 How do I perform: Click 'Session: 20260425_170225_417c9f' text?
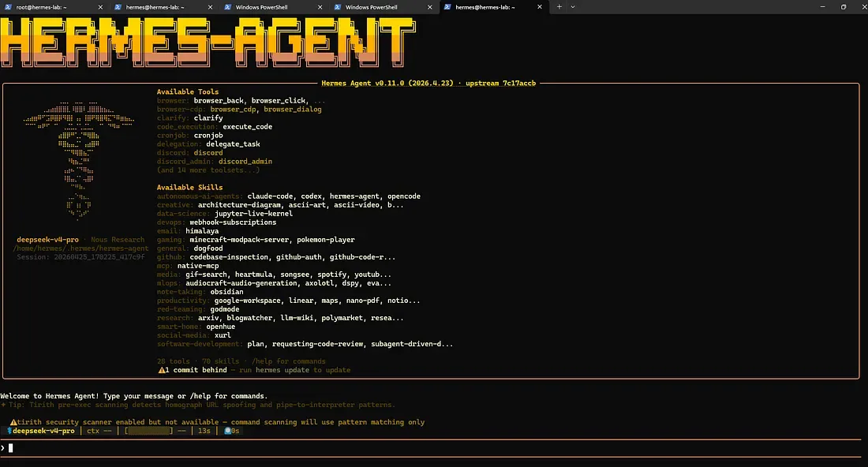point(80,257)
